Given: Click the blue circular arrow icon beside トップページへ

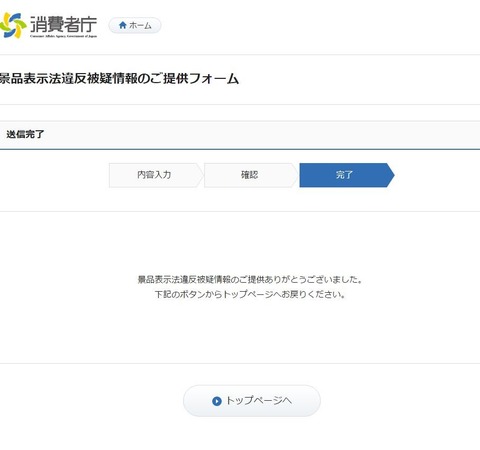Looking at the screenshot, I should tap(217, 401).
